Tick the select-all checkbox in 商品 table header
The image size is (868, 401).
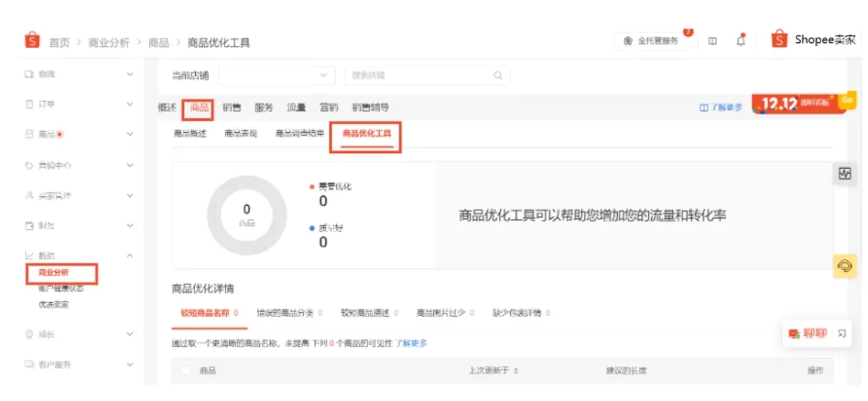pyautogui.click(x=186, y=371)
